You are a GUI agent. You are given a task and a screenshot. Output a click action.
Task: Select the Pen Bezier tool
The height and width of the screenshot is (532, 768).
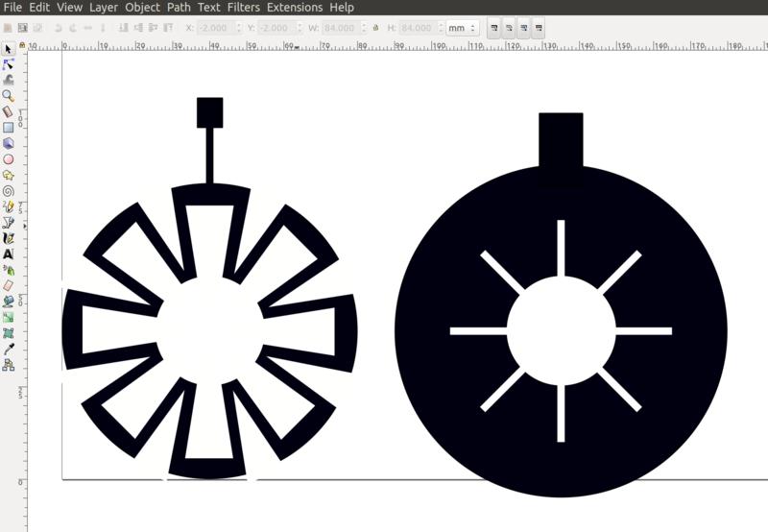(8, 223)
